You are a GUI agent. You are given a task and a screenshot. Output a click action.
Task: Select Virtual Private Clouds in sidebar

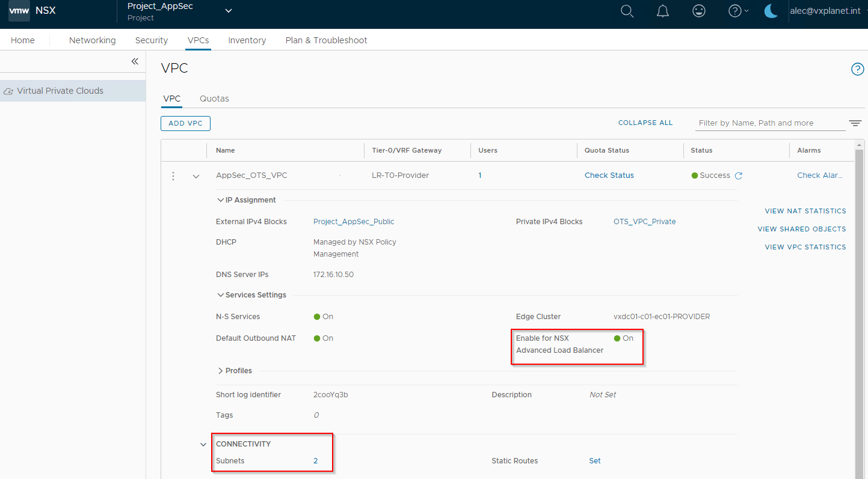[73, 91]
